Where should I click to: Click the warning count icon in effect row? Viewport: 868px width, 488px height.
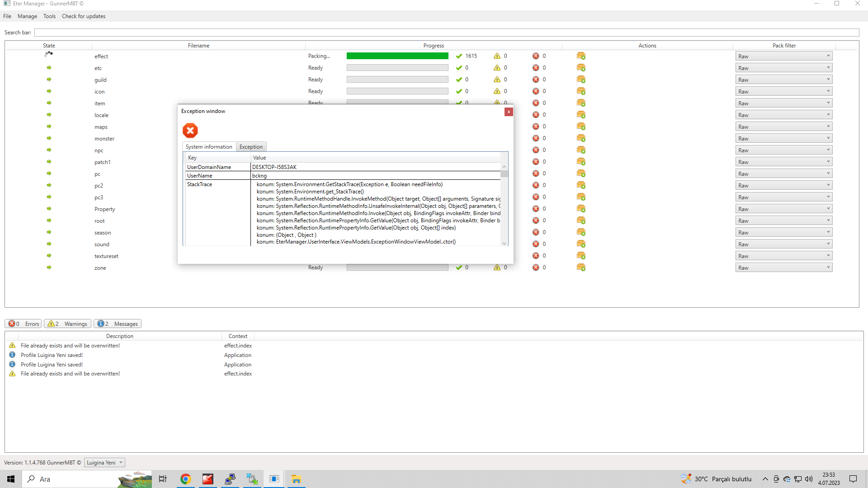[497, 56]
